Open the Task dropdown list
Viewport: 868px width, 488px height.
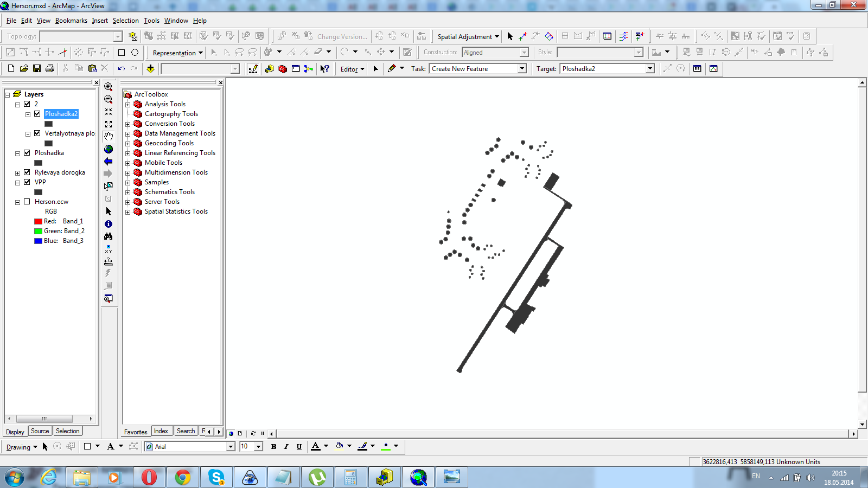point(522,69)
